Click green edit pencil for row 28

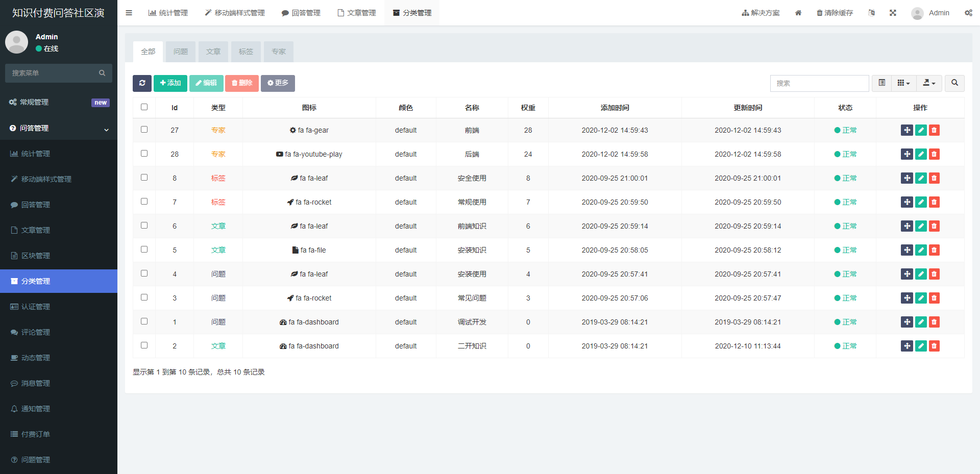tap(921, 154)
